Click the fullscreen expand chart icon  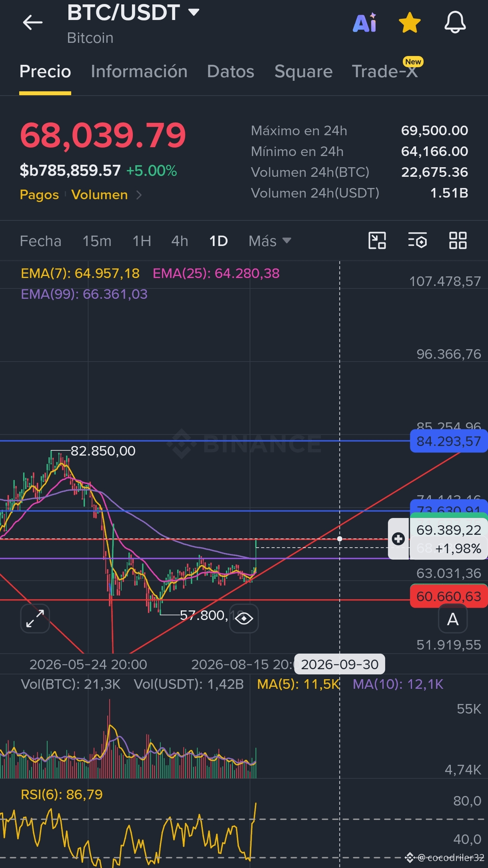(35, 618)
